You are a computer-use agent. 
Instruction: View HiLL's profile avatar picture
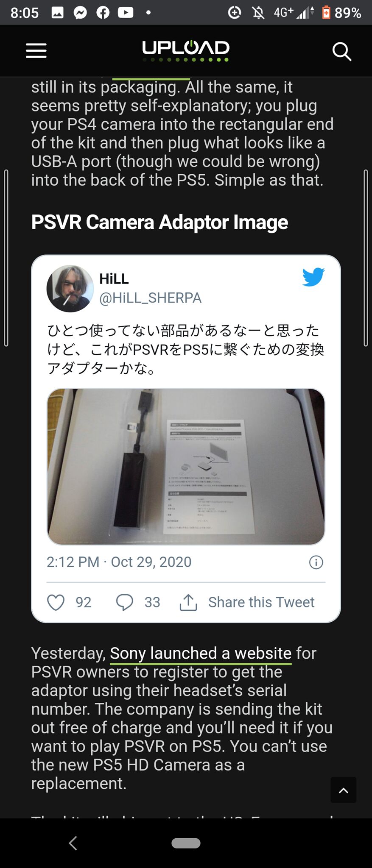(x=70, y=289)
